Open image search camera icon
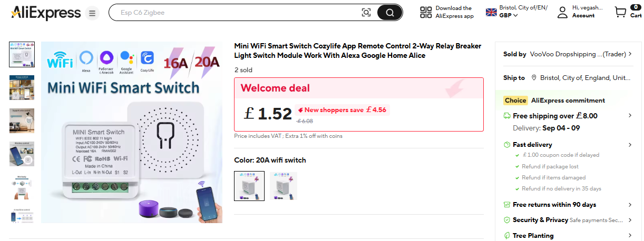This screenshot has height=241, width=644. point(366,13)
